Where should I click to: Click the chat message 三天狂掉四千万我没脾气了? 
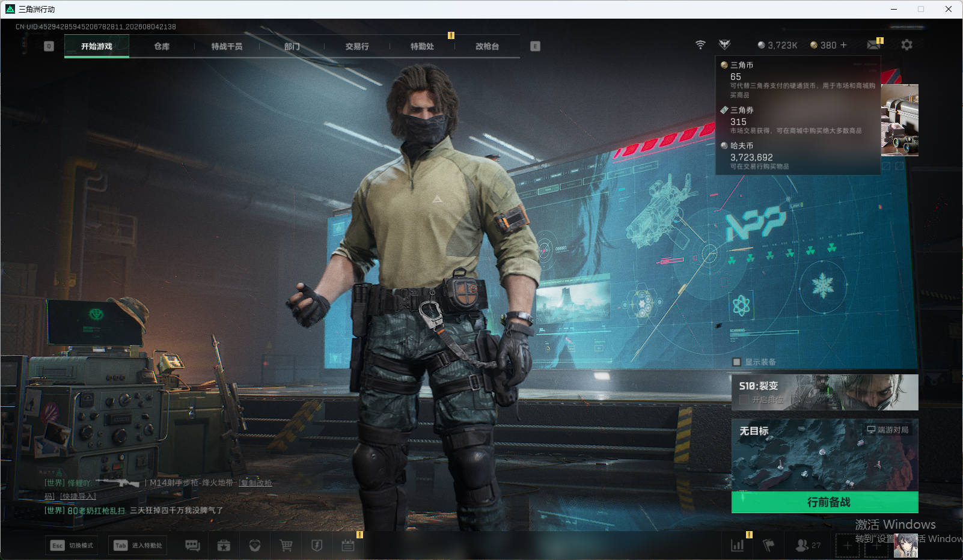pyautogui.click(x=176, y=510)
